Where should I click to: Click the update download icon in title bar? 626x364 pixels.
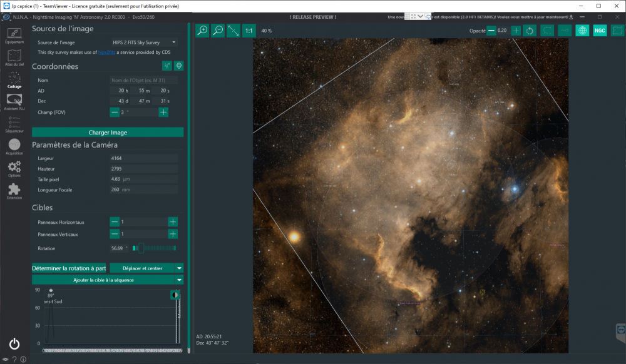[571, 17]
